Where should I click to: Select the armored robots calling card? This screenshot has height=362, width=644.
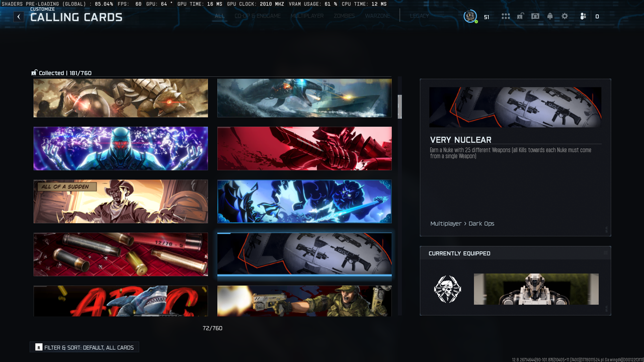pos(121,98)
